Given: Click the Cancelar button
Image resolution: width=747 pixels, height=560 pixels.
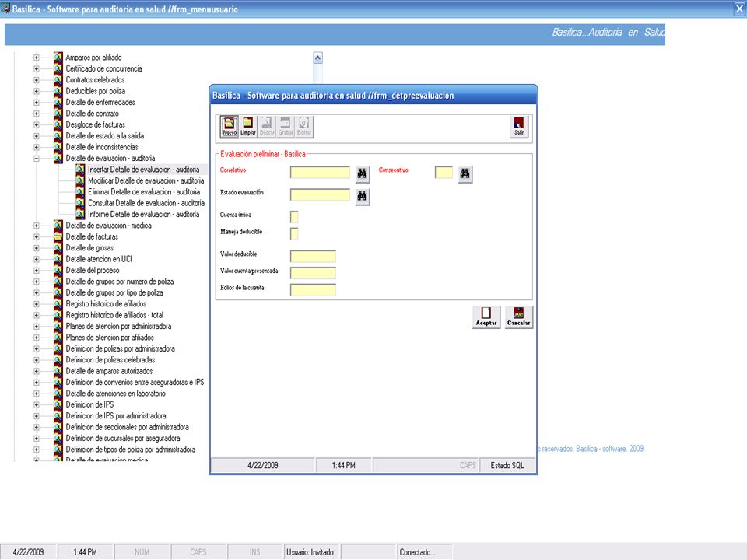Looking at the screenshot, I should point(518,317).
